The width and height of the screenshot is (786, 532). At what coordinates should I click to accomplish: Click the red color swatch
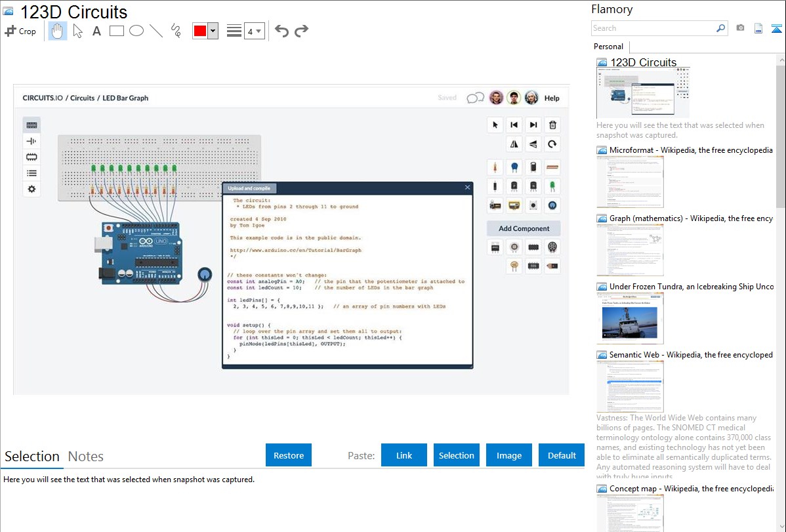click(200, 31)
